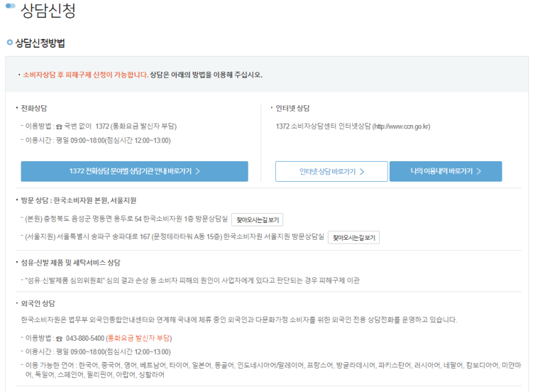The width and height of the screenshot is (533, 392).
Task: Click 섬유·신발 제품 및 세탁서비스 상담 heading
Action: point(71,263)
